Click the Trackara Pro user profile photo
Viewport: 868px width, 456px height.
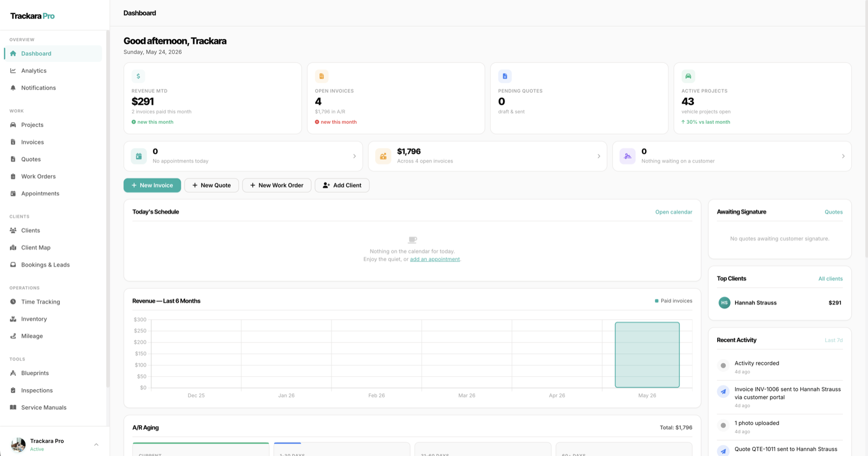pyautogui.click(x=18, y=445)
